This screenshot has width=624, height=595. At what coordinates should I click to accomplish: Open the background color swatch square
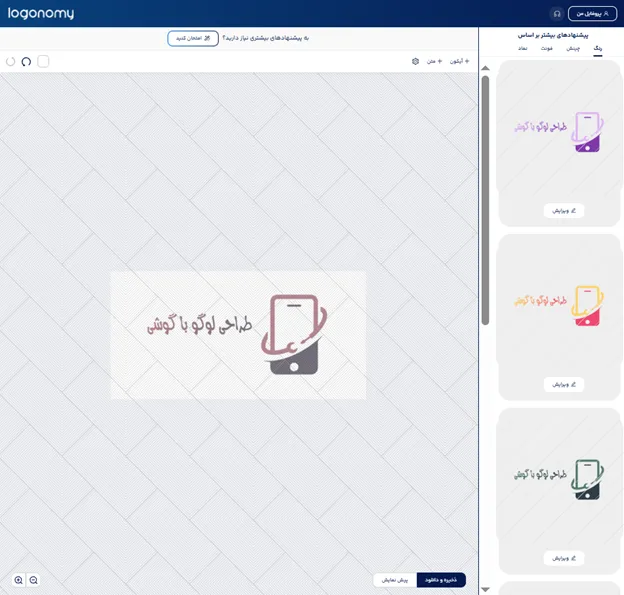tap(43, 62)
